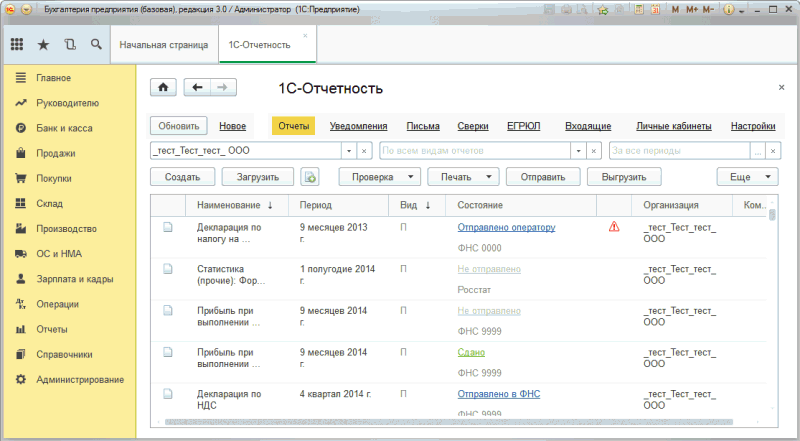Open the history icon in top panel

(69, 45)
